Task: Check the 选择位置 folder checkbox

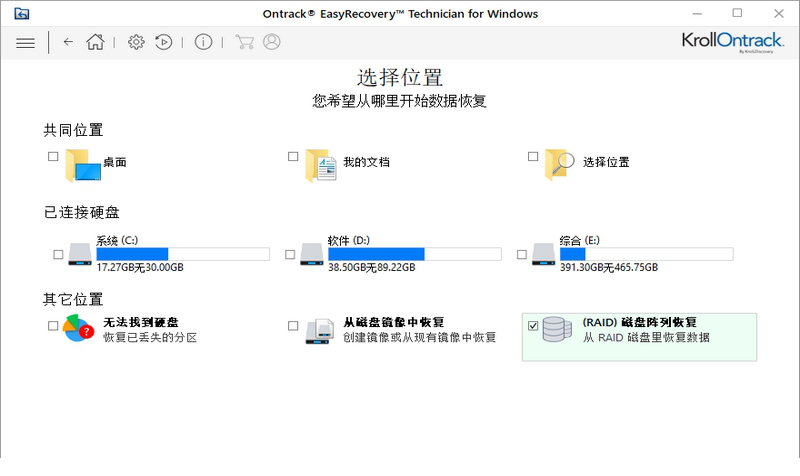Action: pyautogui.click(x=533, y=156)
